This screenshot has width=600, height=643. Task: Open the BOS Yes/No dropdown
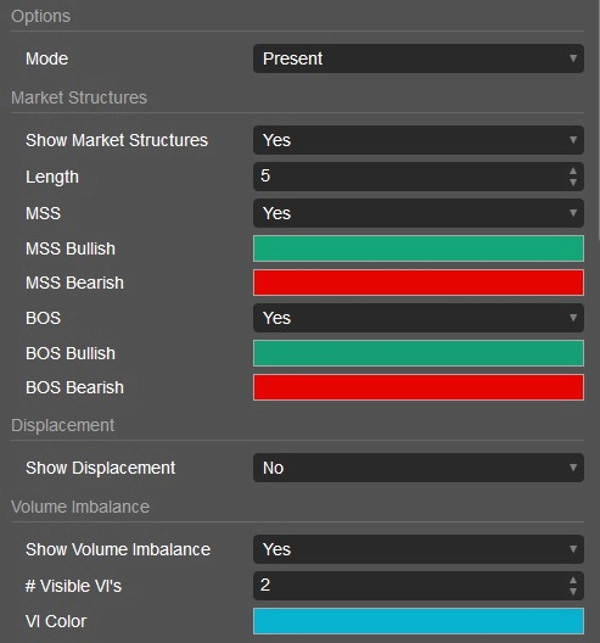tap(418, 318)
